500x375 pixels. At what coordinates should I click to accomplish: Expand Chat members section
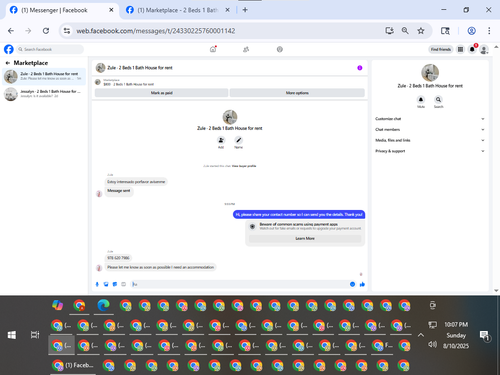pos(430,129)
